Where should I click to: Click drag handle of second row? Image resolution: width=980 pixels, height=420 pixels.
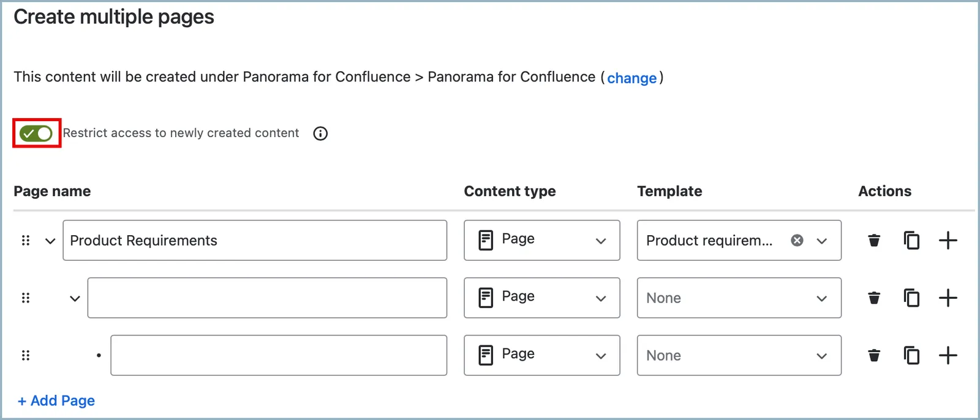(26, 298)
